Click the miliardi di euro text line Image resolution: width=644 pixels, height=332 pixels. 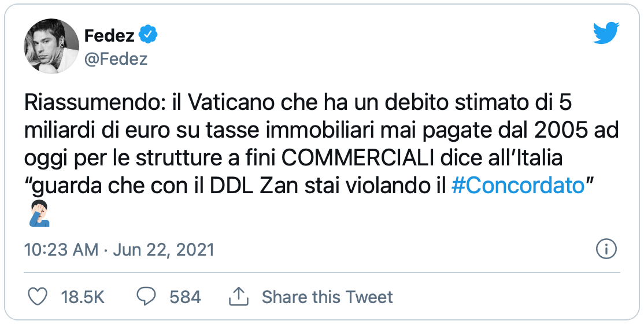tap(321, 131)
